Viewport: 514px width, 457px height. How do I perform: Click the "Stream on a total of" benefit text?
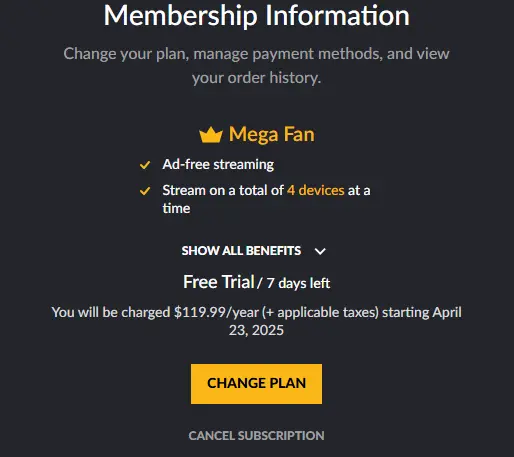tap(223, 190)
